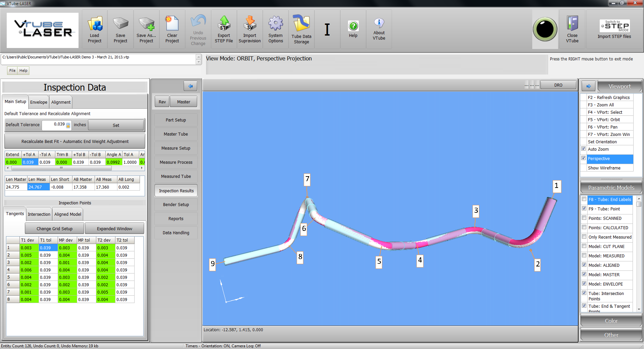Image resolution: width=644 pixels, height=349 pixels.
Task: Open Tube Data Storage
Action: point(301,24)
